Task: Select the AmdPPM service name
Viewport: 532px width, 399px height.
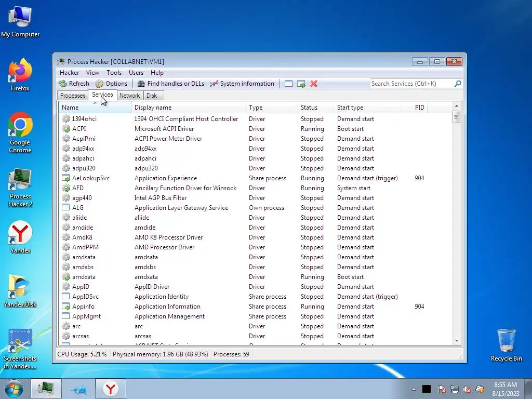Action: point(86,247)
